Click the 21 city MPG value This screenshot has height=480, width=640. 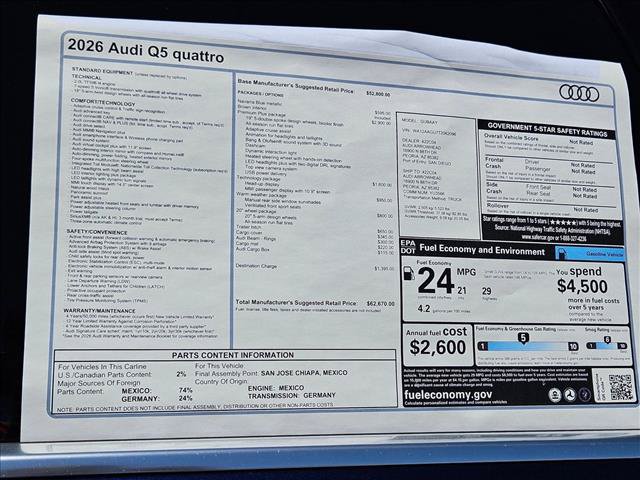pos(462,291)
